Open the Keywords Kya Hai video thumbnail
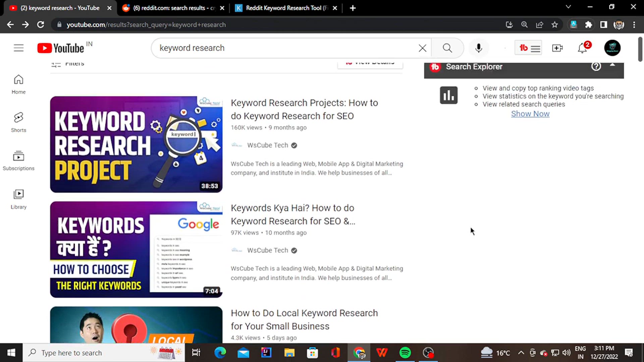 136,249
